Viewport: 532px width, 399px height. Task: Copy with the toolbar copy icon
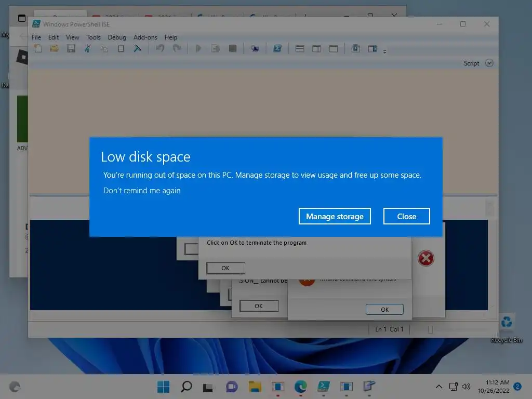coord(104,48)
